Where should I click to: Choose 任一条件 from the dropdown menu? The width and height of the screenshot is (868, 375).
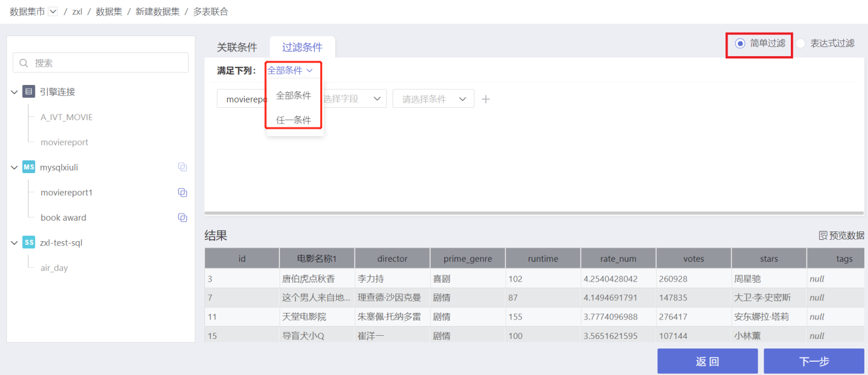[x=294, y=120]
